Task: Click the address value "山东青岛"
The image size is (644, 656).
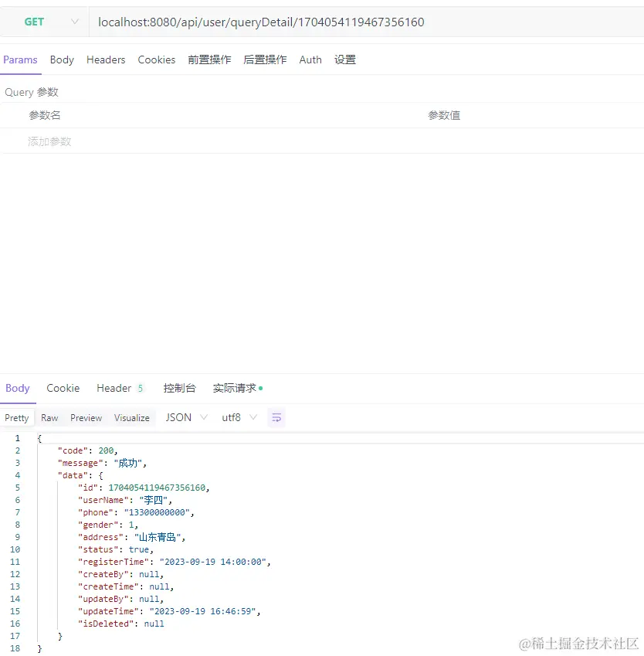Action: pos(158,537)
